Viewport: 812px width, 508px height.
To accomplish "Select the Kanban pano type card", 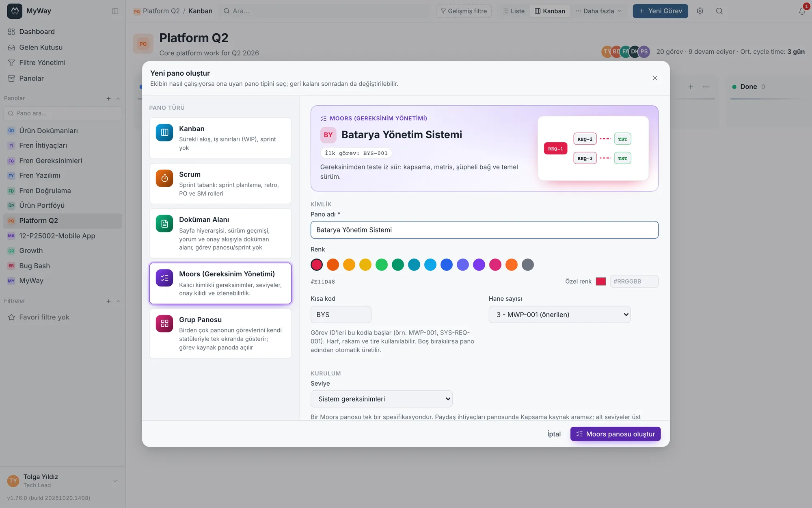I will click(x=220, y=138).
